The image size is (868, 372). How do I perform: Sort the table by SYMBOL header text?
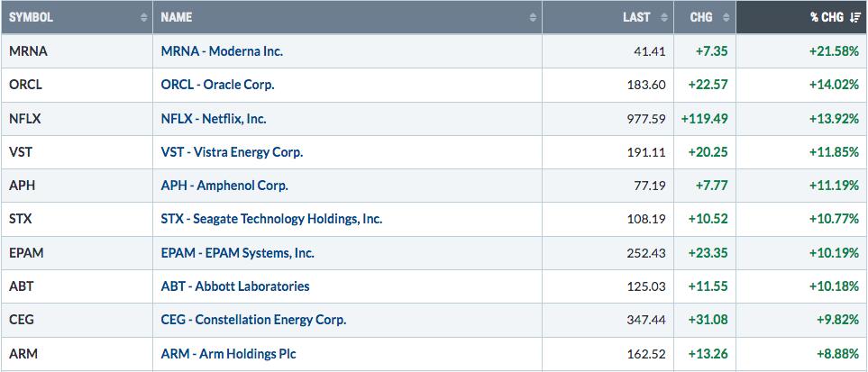[x=31, y=18]
